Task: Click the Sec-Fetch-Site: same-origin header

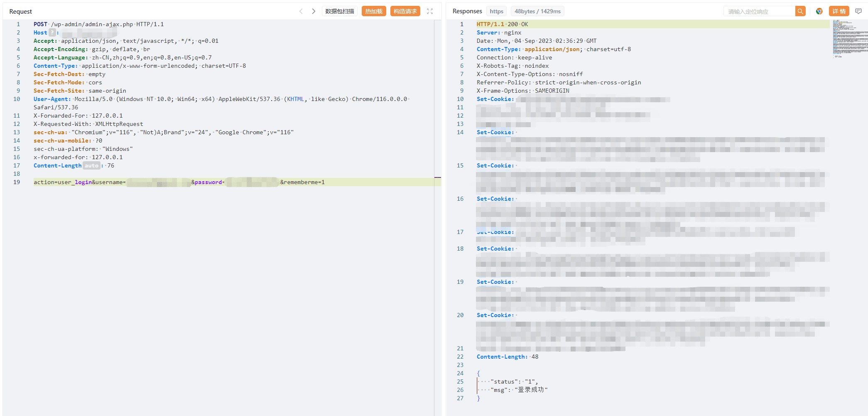Action: pos(80,91)
